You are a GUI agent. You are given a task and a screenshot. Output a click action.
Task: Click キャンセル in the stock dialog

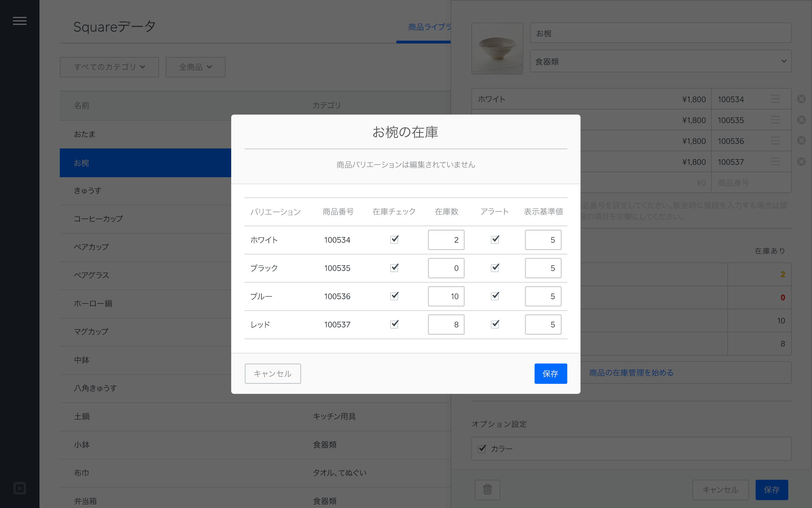[x=272, y=374]
